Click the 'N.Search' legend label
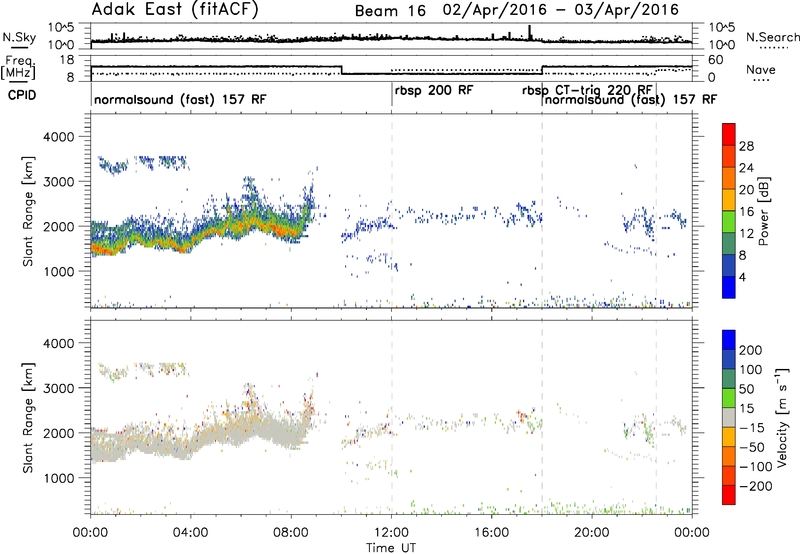The width and height of the screenshot is (800, 554). (x=772, y=37)
